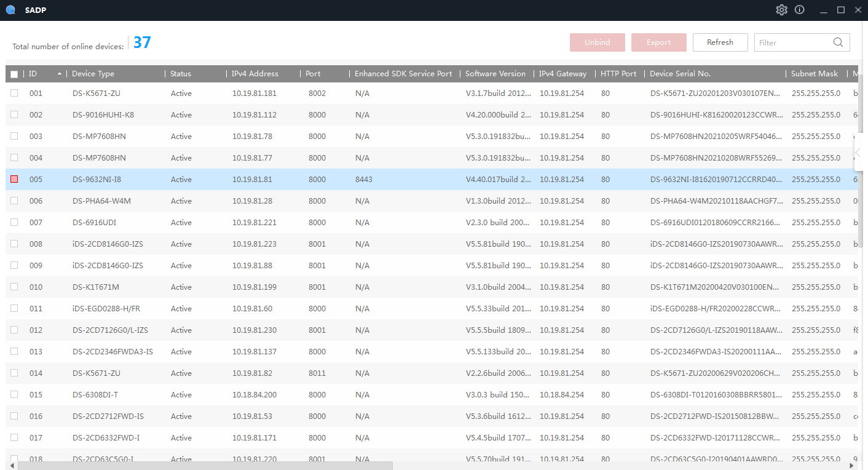Tick the checkbox for device 010

pyautogui.click(x=14, y=287)
